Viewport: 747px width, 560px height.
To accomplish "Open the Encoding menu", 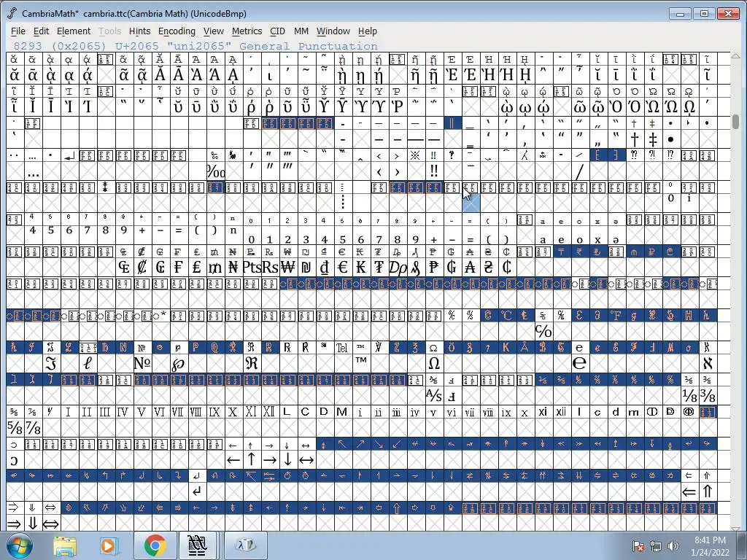I will pyautogui.click(x=177, y=31).
